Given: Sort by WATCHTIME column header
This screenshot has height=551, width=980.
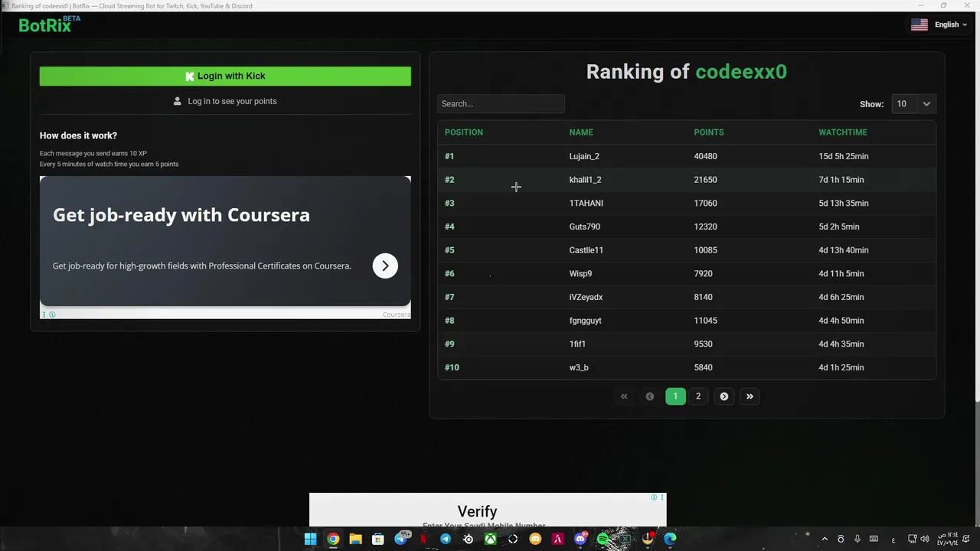Looking at the screenshot, I should [x=843, y=132].
